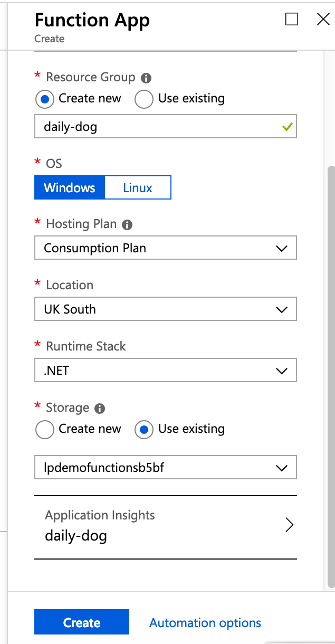Select Use existing storage radio
The width and height of the screenshot is (335, 644).
[144, 429]
